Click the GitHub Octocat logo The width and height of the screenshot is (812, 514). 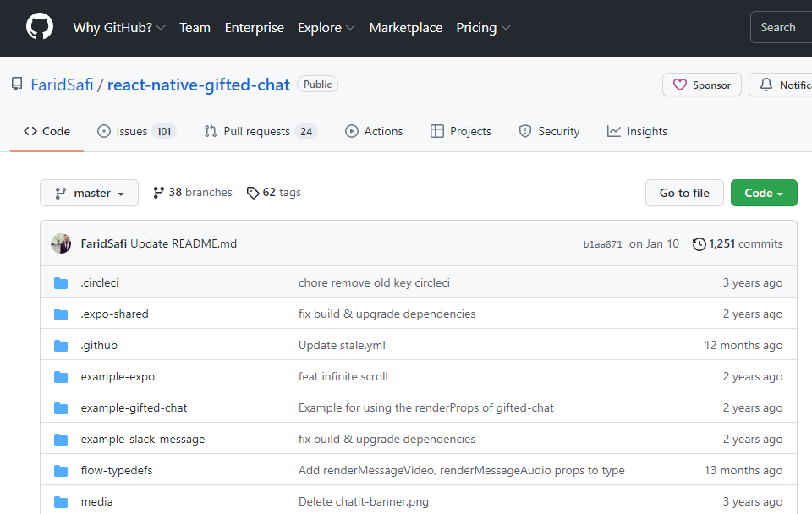40,27
